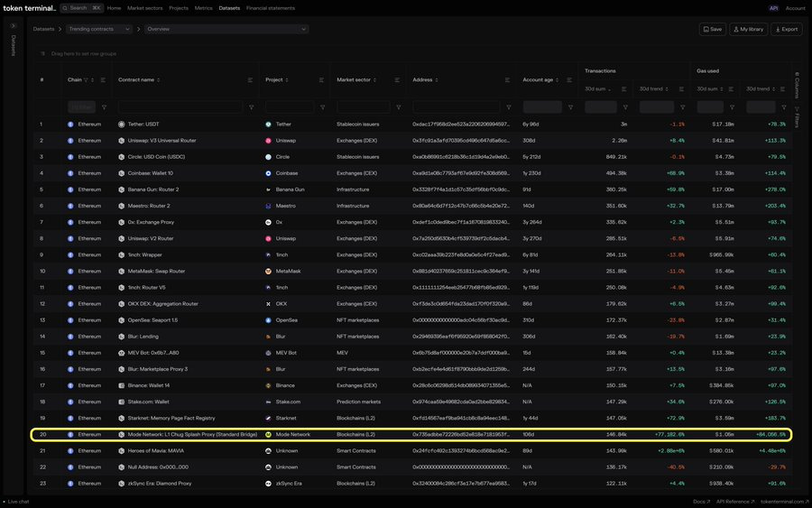Image resolution: width=812 pixels, height=508 pixels.
Task: Open Transactions 30d trend column menu icon
Action: 681,89
